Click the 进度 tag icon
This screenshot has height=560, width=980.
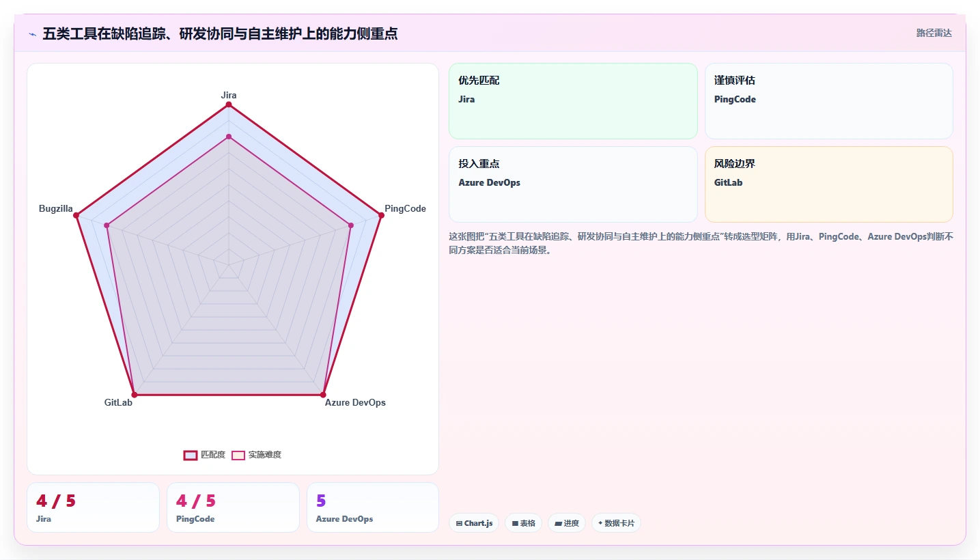pos(558,523)
